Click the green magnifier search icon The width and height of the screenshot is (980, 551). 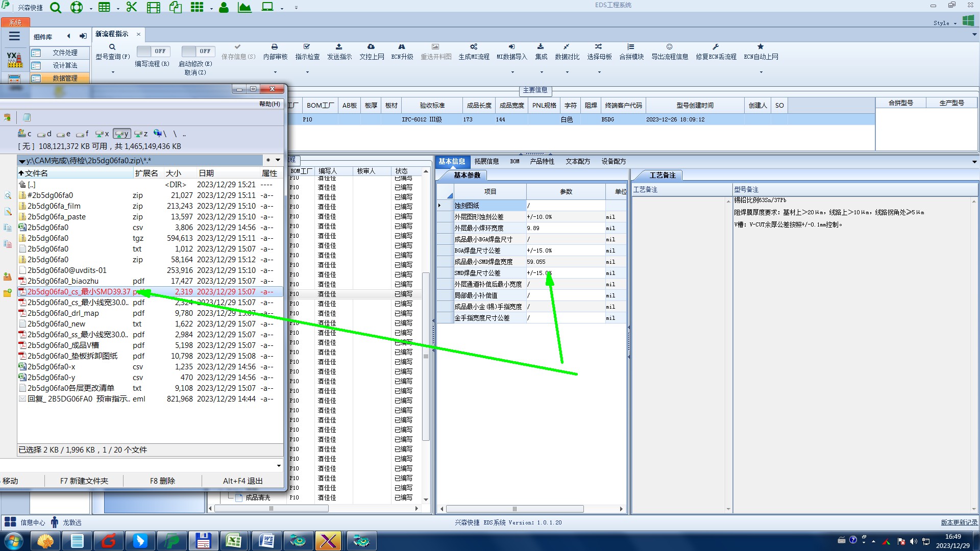pyautogui.click(x=56, y=8)
